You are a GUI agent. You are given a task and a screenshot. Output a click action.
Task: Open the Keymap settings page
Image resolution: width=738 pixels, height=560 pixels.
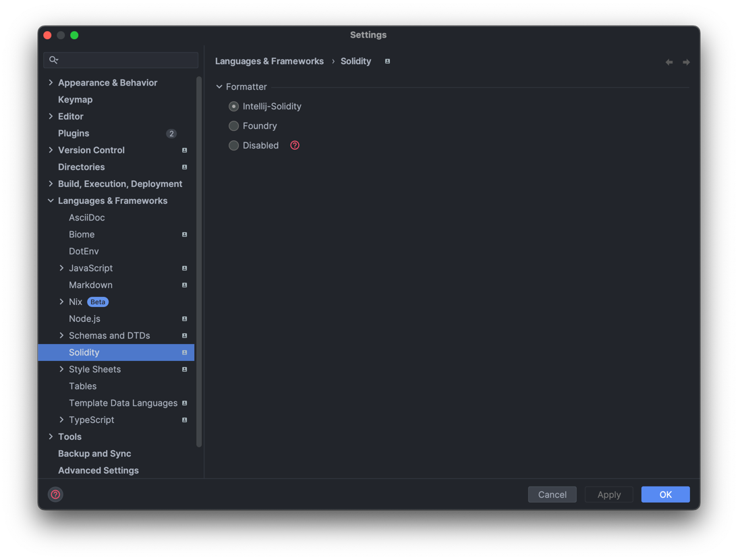click(75, 100)
